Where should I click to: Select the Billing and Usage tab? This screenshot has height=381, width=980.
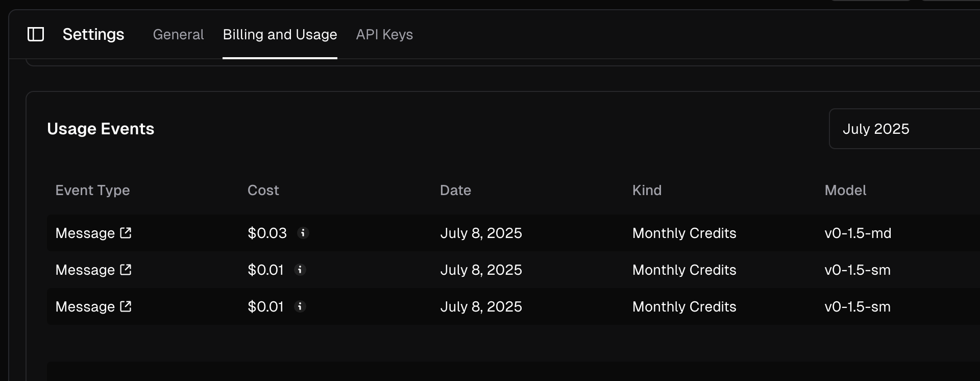click(280, 34)
